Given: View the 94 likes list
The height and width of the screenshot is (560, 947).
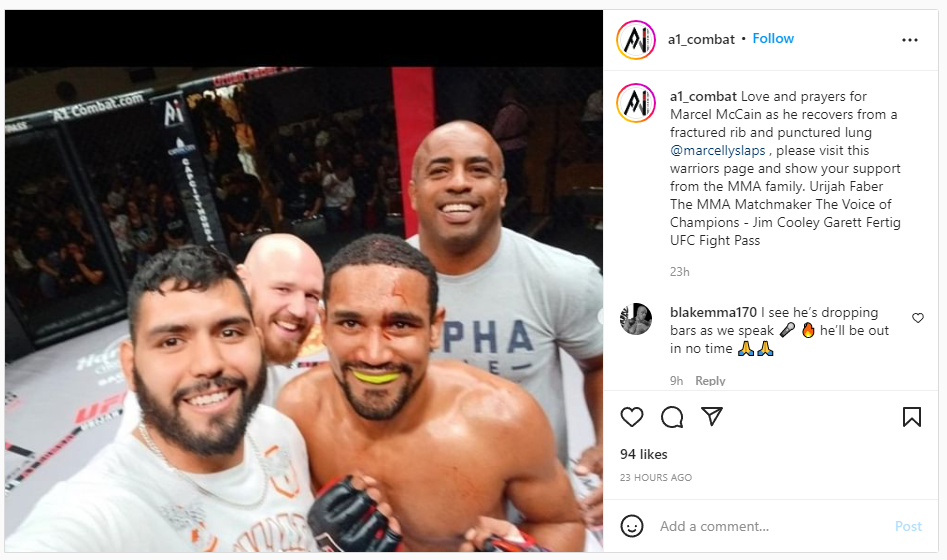Looking at the screenshot, I should point(644,454).
